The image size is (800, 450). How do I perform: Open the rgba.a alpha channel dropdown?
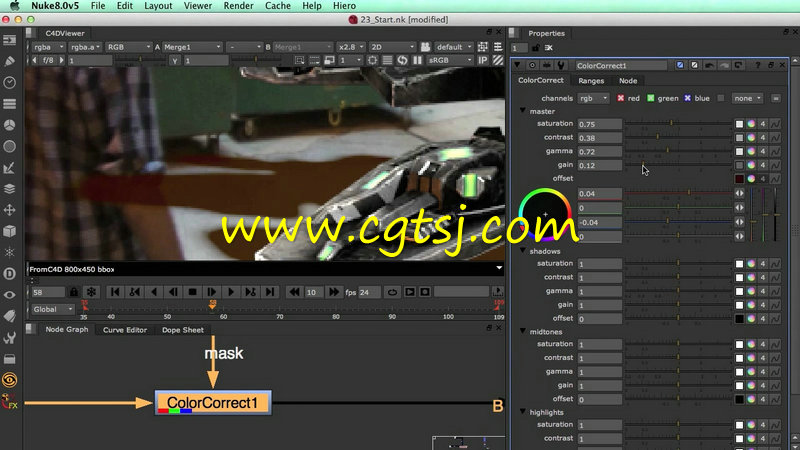tap(85, 47)
